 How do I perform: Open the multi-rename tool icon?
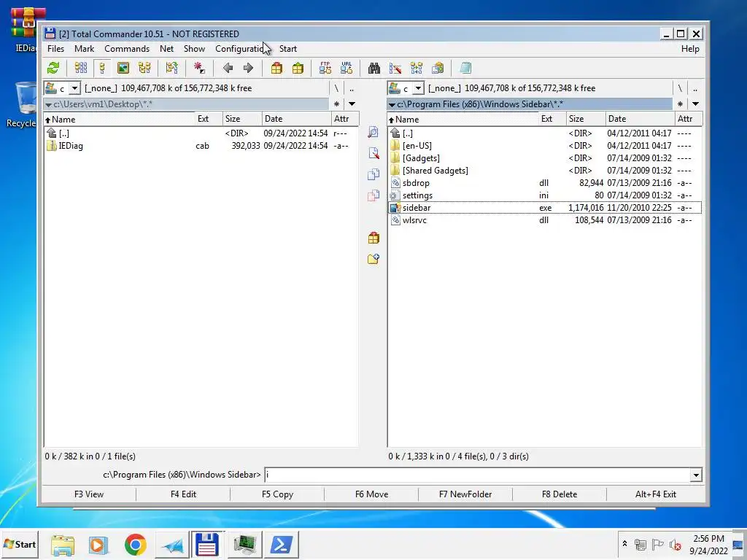[x=395, y=68]
